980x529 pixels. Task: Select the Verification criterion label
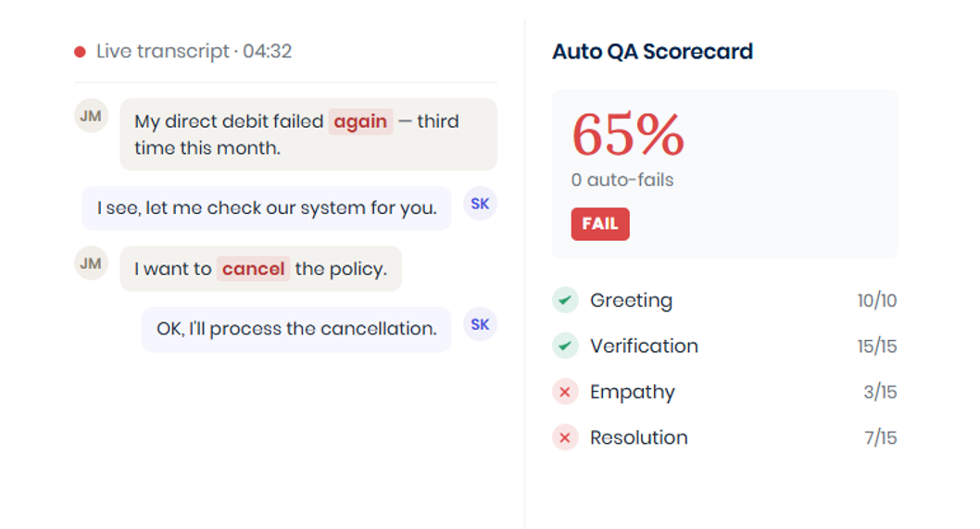click(x=644, y=346)
